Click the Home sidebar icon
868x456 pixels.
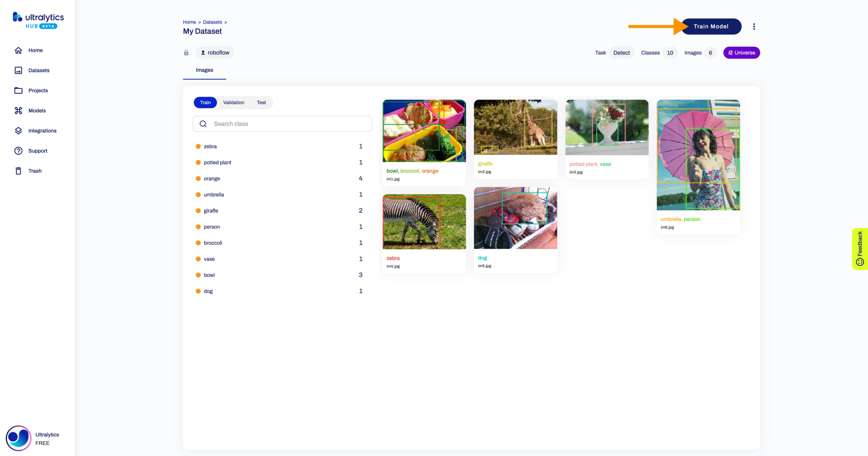pos(18,50)
